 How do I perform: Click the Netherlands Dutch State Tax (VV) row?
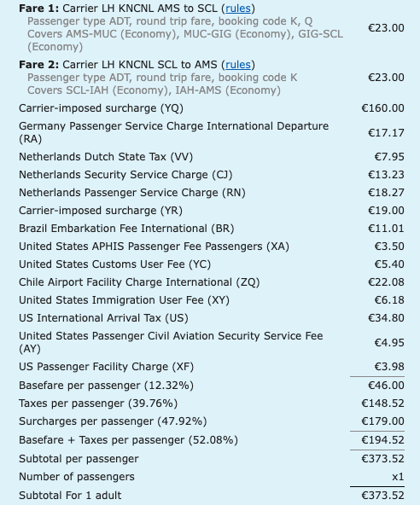pos(212,157)
